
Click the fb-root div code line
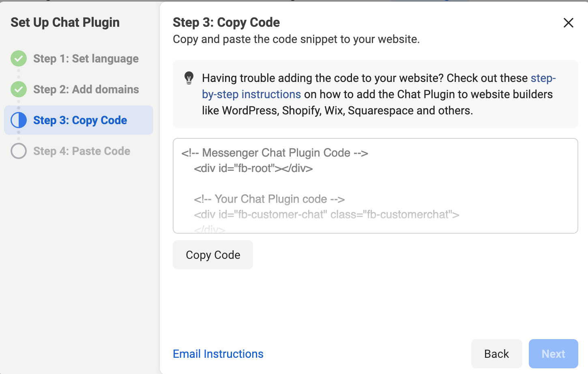pos(253,168)
